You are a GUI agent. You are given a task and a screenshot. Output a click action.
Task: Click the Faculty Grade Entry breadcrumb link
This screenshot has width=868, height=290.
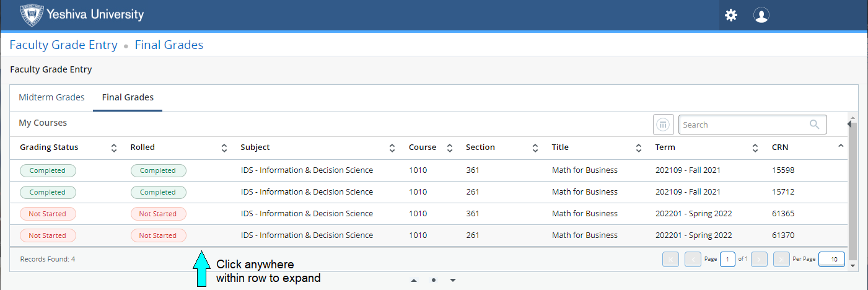coord(63,45)
